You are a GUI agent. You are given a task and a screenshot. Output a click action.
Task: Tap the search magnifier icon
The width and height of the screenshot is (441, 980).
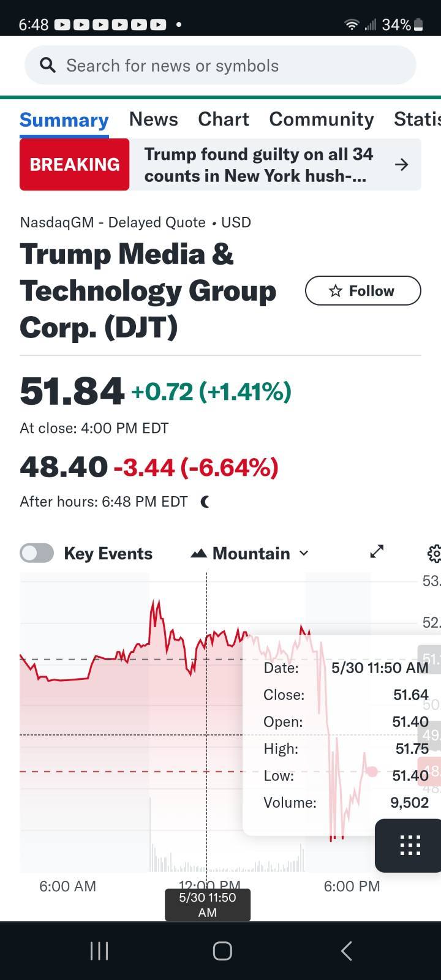click(47, 65)
